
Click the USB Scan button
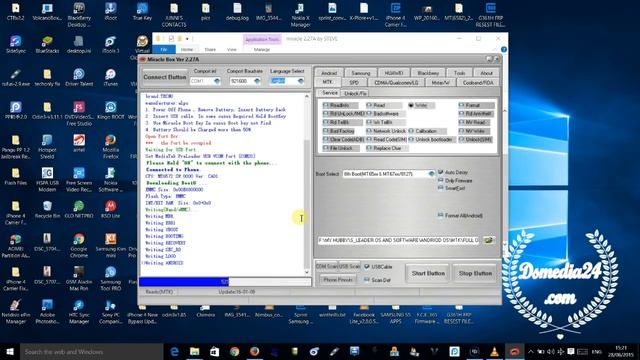[349, 267]
